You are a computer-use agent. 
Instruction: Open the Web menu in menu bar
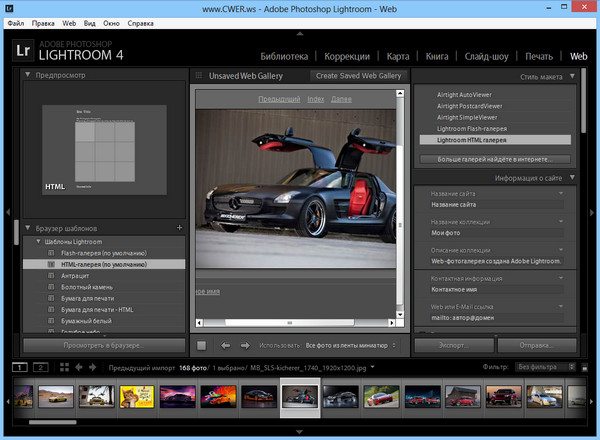[69, 23]
